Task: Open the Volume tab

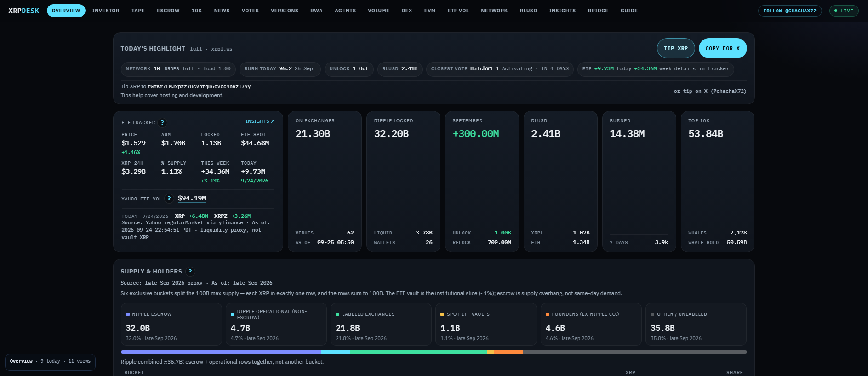Action: click(379, 11)
